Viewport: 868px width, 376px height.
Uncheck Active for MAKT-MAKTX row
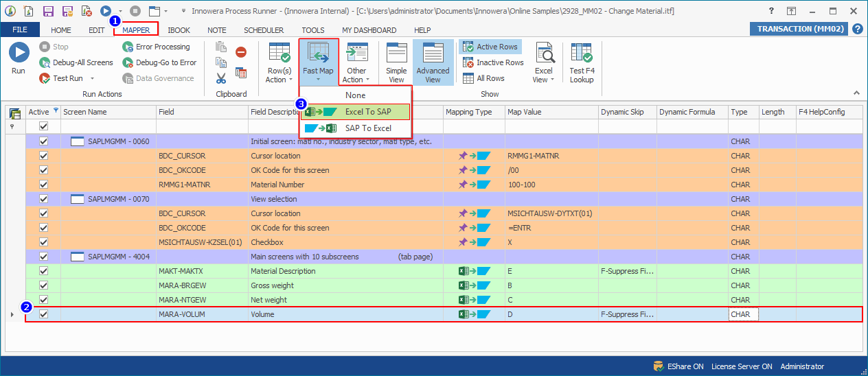(x=44, y=271)
